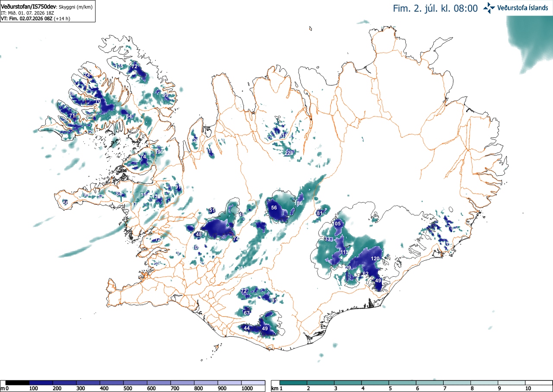
Task: Pick the palest 9–10 km legend swatch
Action: click(512, 383)
